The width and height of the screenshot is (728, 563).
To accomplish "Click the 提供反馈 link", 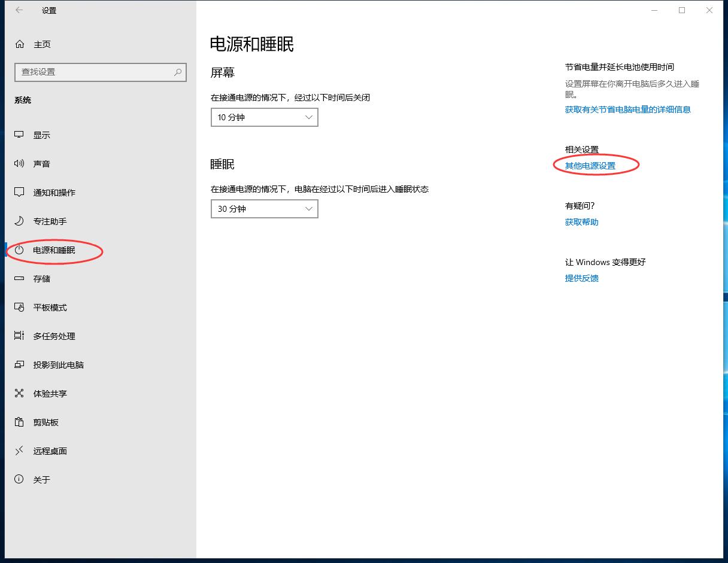I will 582,278.
